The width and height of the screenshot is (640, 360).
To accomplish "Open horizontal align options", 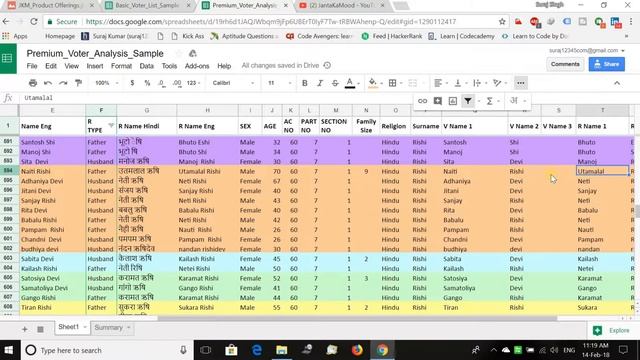I will [438, 83].
